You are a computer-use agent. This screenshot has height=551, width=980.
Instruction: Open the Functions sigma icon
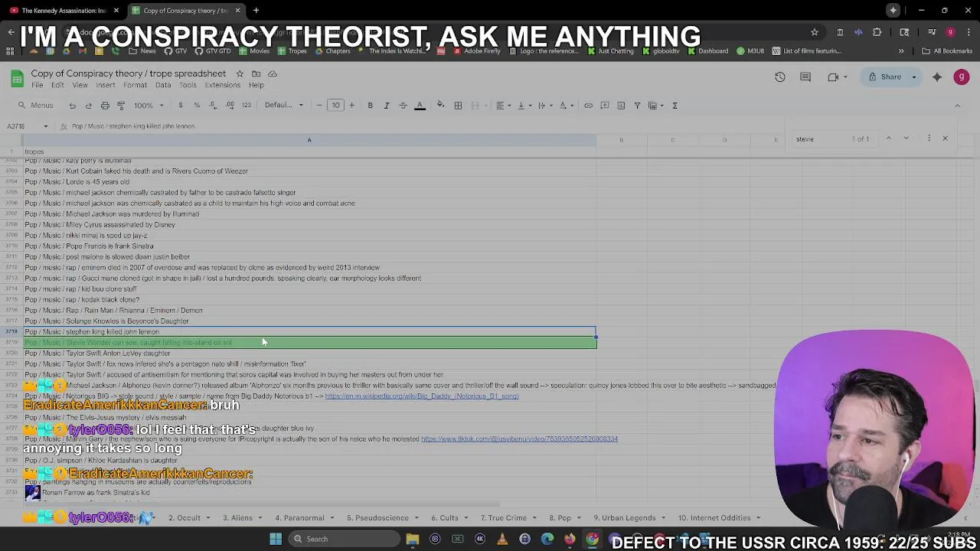click(675, 106)
